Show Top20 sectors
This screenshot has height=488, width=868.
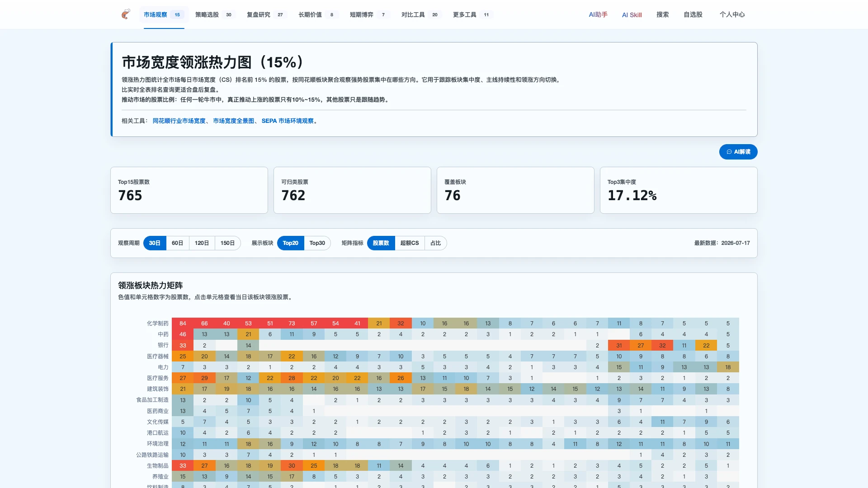tap(290, 243)
